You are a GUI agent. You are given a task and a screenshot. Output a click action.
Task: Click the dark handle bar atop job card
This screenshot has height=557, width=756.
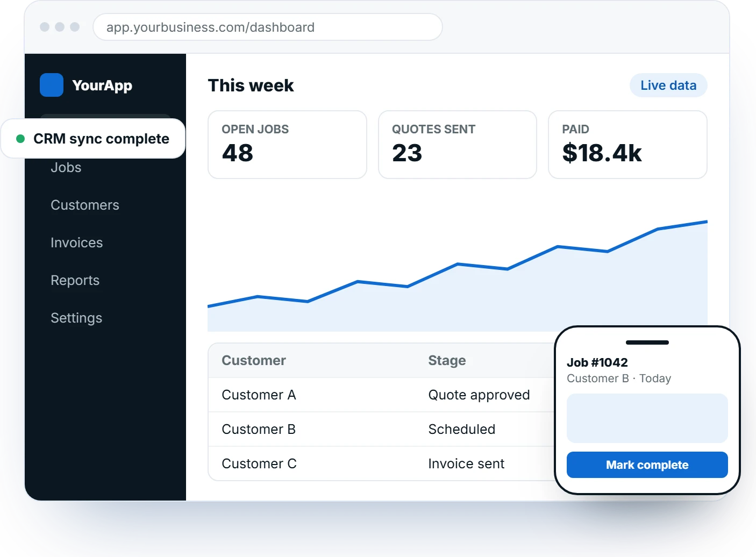(x=647, y=342)
